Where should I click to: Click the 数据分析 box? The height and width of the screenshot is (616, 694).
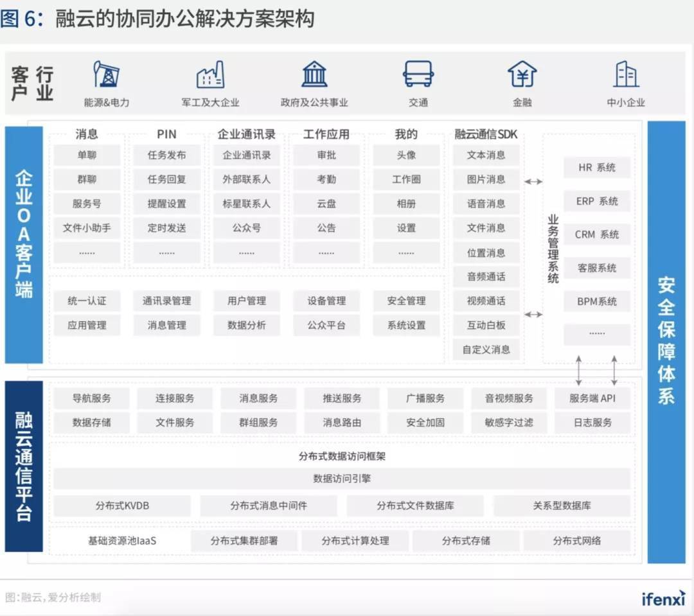pos(247,325)
